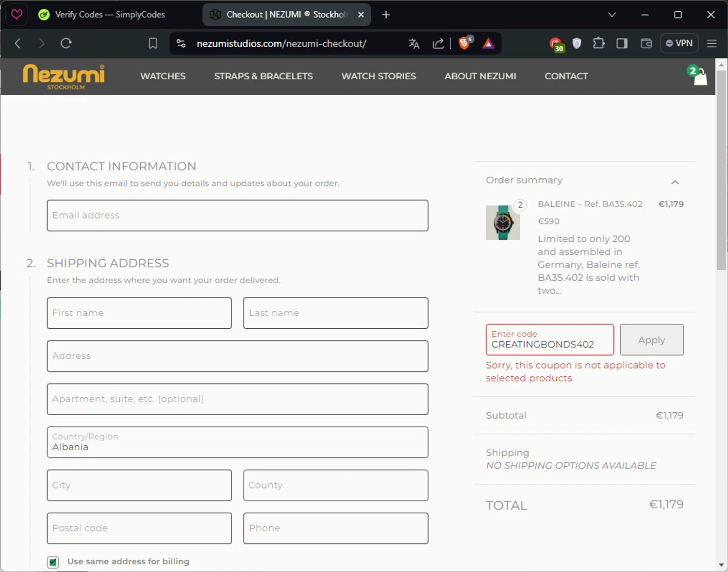Select the Checkout NEZUMI Stockholm tab

coord(286,15)
